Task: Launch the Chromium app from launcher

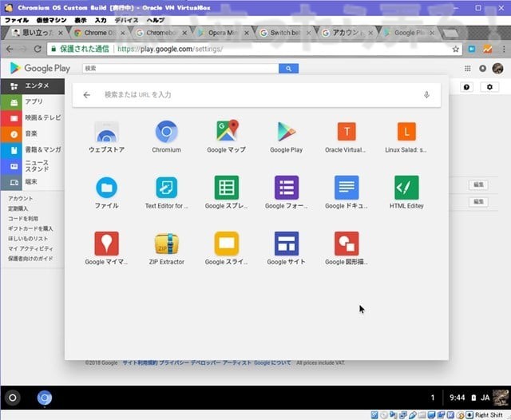Action: click(x=166, y=137)
